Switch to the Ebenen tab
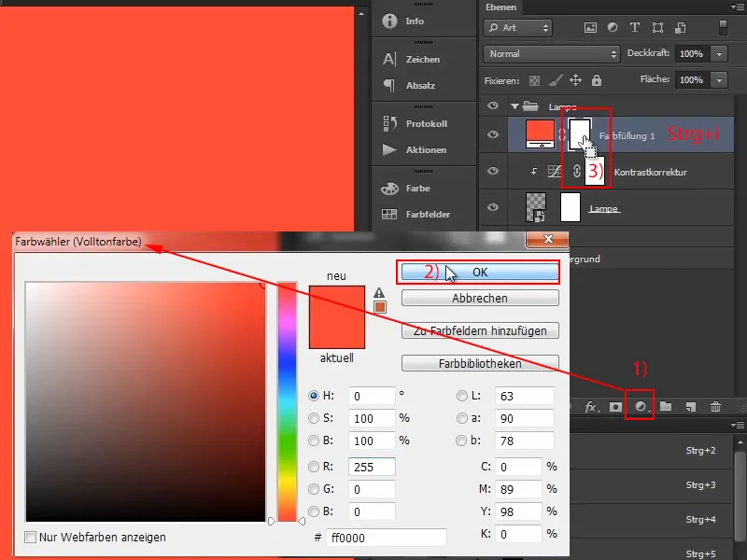This screenshot has height=560, width=747. 500,7
